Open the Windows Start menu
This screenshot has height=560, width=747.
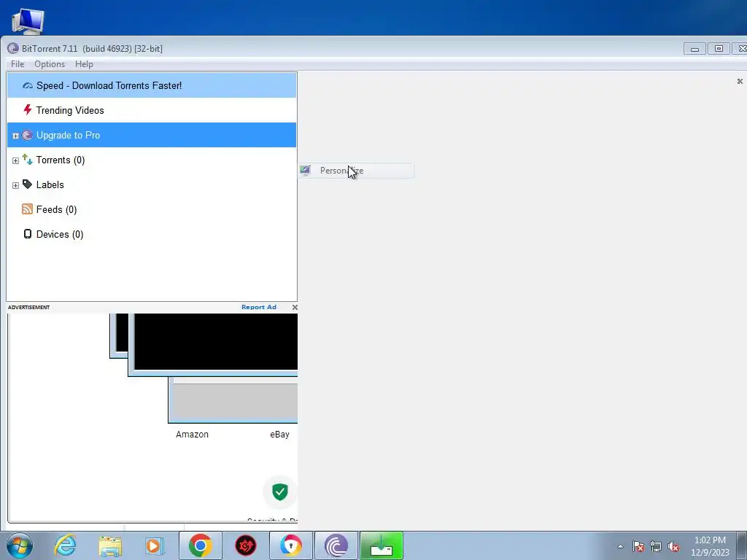(x=20, y=545)
